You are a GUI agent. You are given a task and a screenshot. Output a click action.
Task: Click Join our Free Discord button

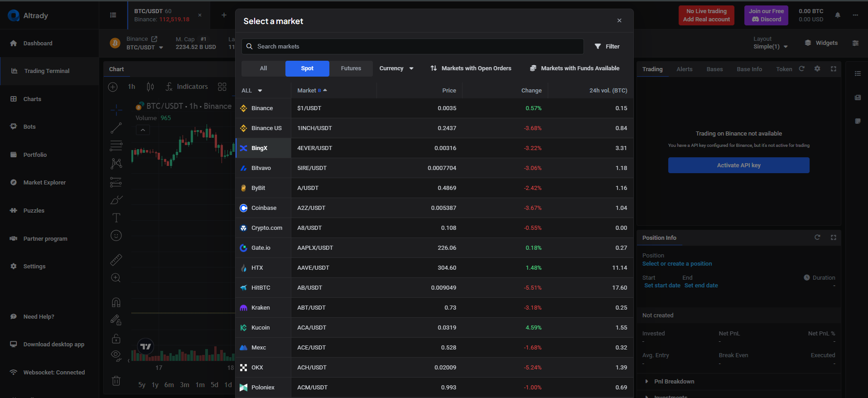766,15
